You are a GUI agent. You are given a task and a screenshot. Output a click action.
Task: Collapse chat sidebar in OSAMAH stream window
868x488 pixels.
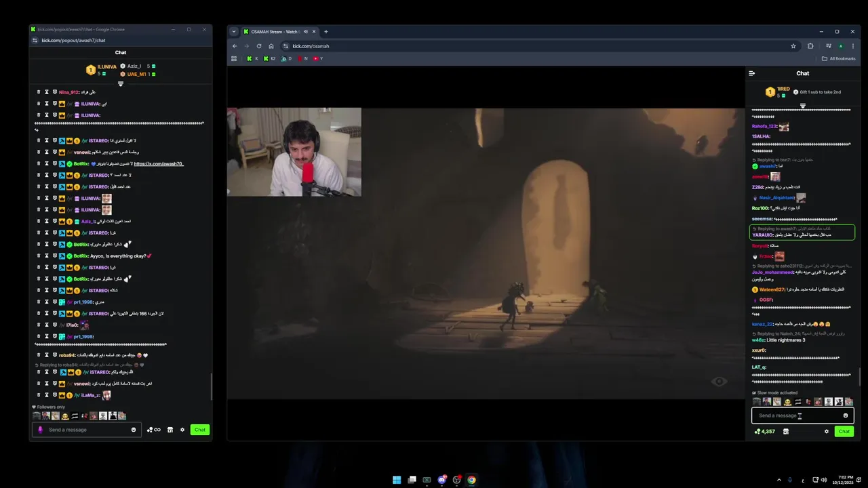(751, 73)
